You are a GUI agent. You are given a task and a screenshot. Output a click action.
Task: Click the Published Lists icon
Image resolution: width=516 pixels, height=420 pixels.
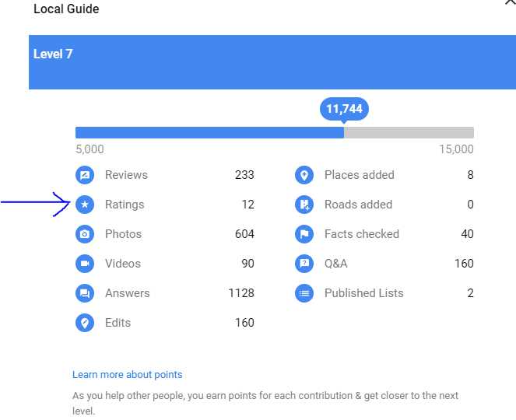pos(304,293)
